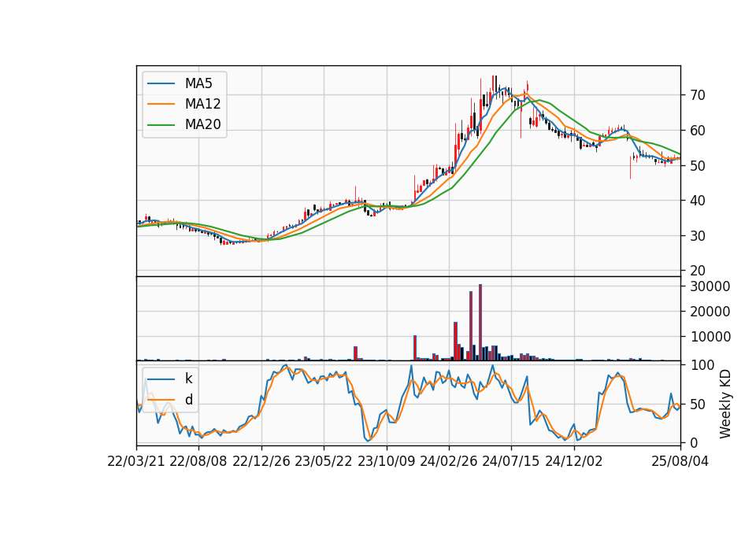Click the Weekly KD axis label
The height and width of the screenshot is (543, 756).
[725, 404]
